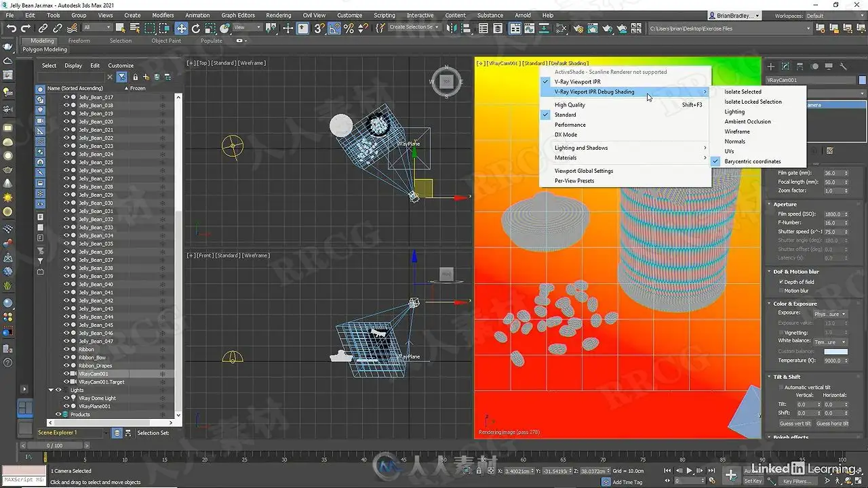
Task: Open the Utilities wrench tab icon
Action: click(x=844, y=66)
